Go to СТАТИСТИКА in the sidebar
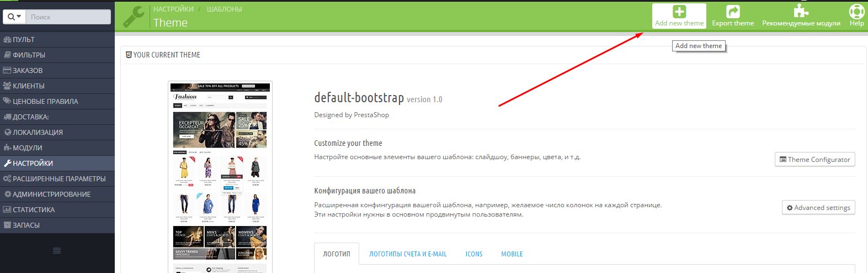Screen dimensions: 868x273 [34, 210]
